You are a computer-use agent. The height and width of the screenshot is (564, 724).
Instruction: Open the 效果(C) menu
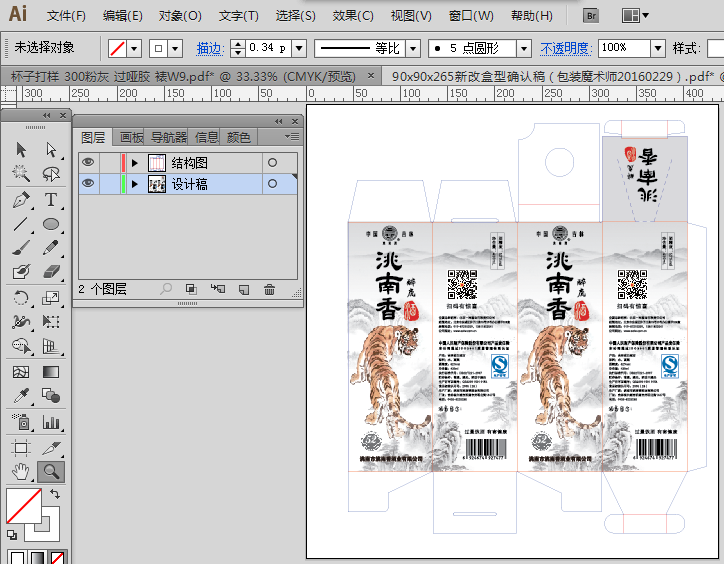point(353,16)
